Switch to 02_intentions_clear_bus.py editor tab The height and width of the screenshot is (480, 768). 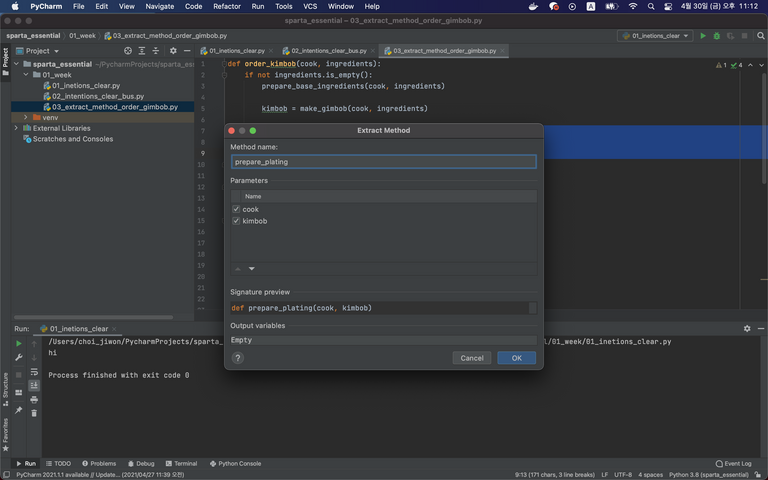[x=328, y=51]
